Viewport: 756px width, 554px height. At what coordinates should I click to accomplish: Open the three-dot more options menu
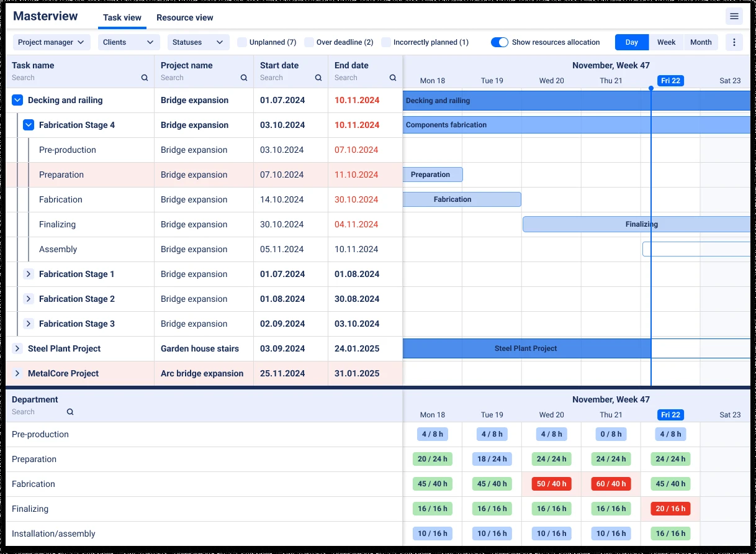click(x=734, y=42)
